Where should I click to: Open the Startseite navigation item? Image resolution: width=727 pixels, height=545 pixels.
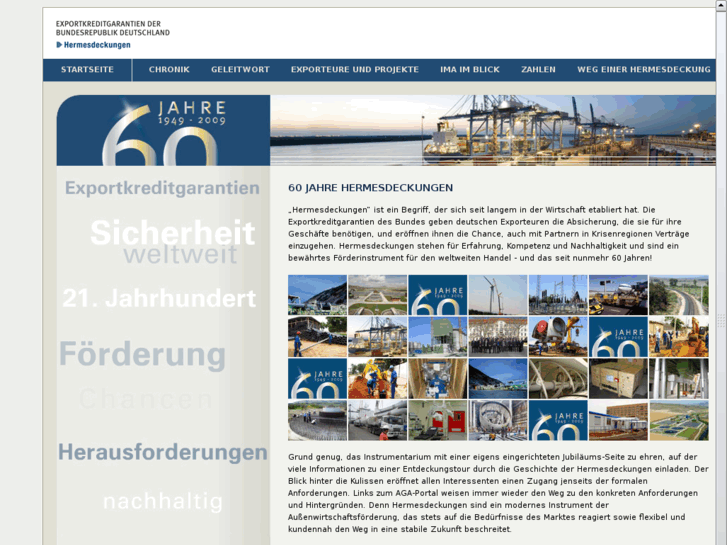point(87,70)
